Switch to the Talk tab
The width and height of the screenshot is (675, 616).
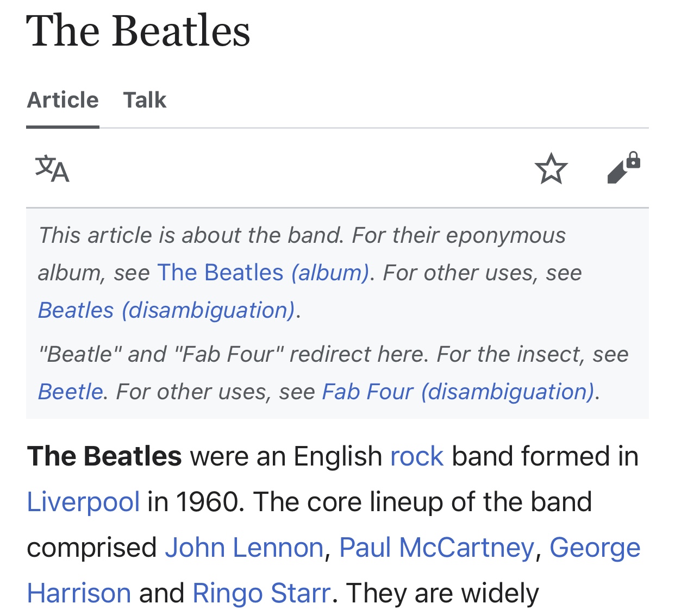(145, 100)
